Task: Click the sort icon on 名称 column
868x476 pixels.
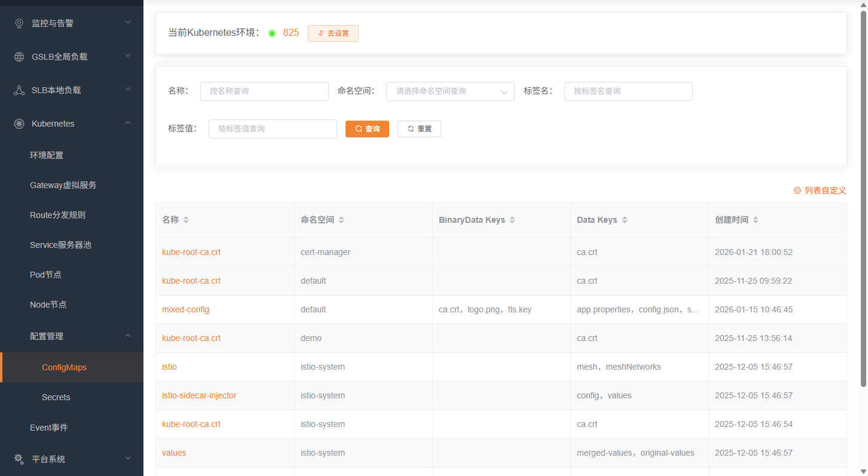Action: [x=186, y=220]
